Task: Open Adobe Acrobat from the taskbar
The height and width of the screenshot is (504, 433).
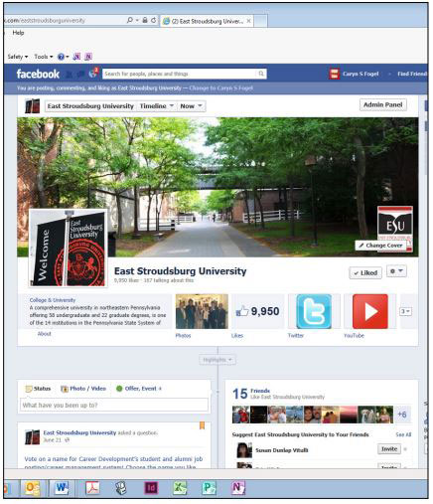Action: tap(92, 488)
